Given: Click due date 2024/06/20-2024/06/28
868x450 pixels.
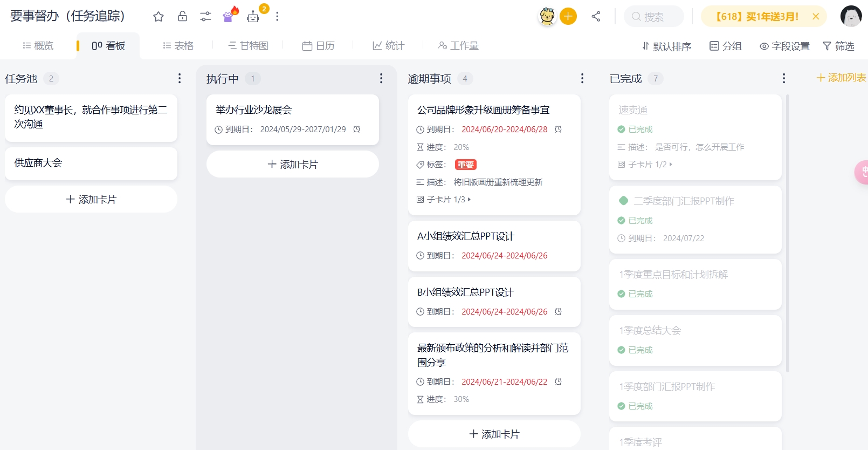Looking at the screenshot, I should pos(504,129).
